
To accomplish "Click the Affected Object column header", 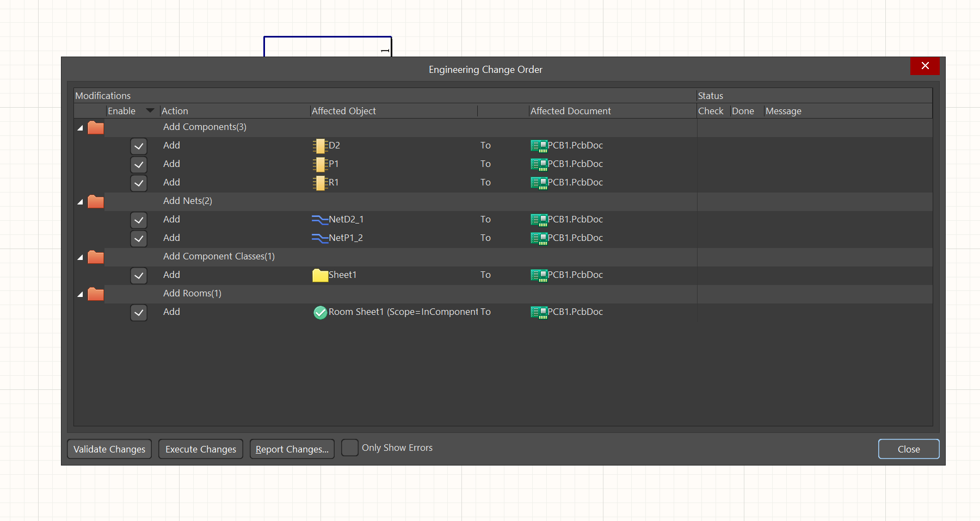I will (393, 111).
